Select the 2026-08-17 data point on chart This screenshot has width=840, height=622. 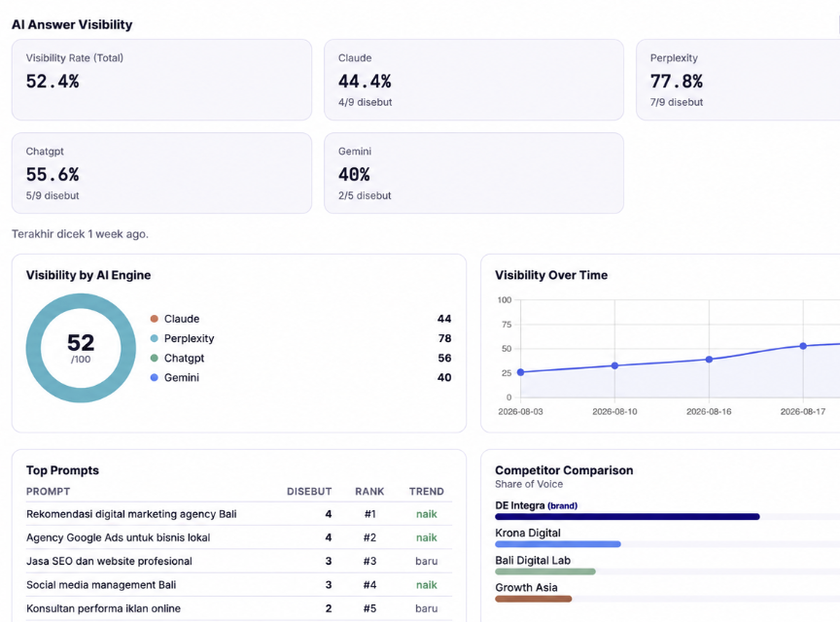pyautogui.click(x=803, y=346)
